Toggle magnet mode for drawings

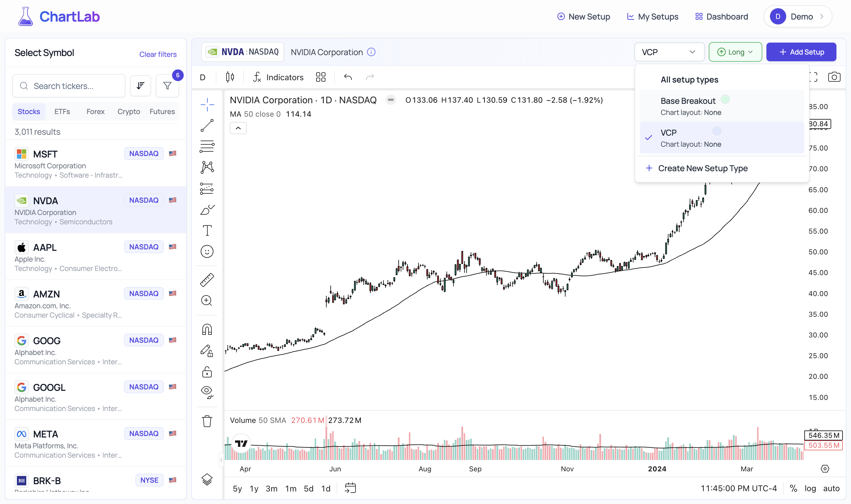click(x=207, y=329)
